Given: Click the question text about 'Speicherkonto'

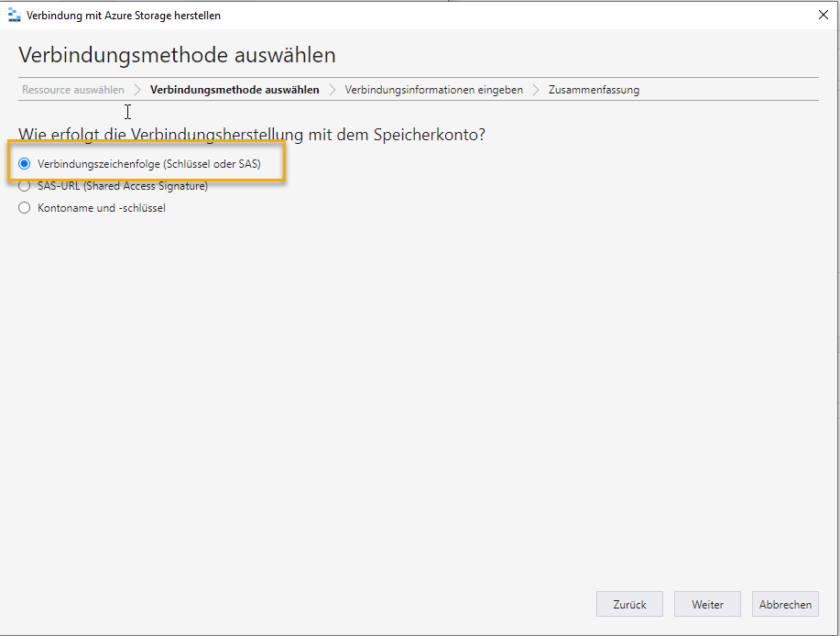Looking at the screenshot, I should click(x=252, y=135).
